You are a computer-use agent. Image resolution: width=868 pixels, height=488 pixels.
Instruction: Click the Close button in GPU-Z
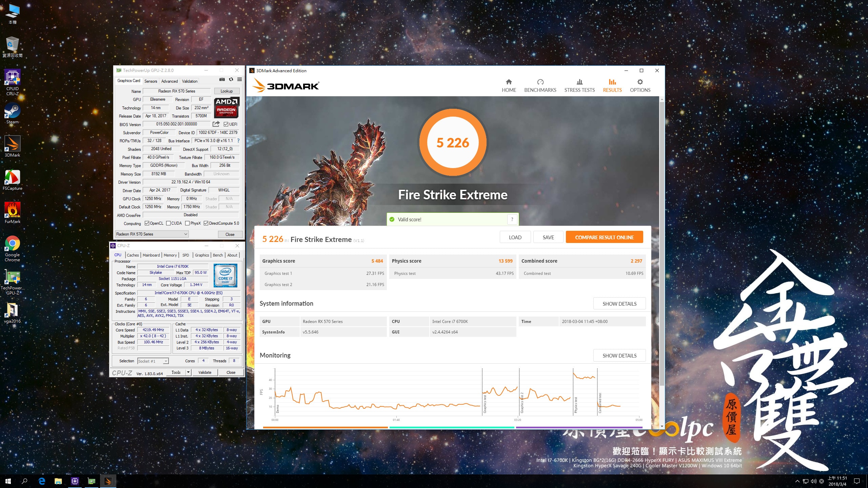pyautogui.click(x=230, y=234)
